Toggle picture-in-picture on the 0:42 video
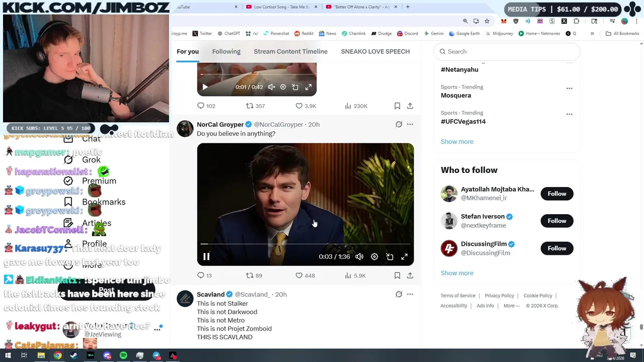The width and height of the screenshot is (644, 362). [295, 87]
